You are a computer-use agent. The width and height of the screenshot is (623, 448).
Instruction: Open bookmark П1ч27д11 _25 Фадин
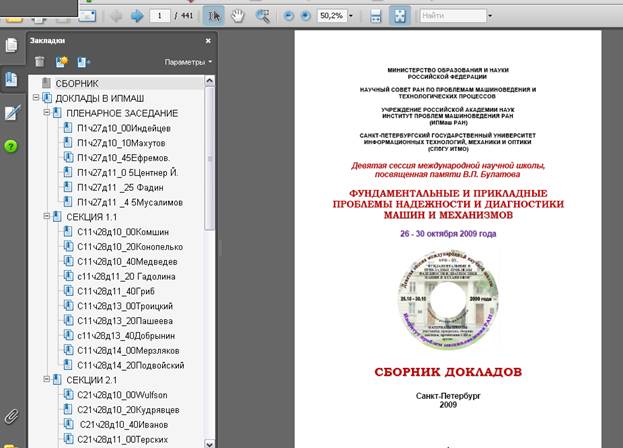[x=120, y=187]
